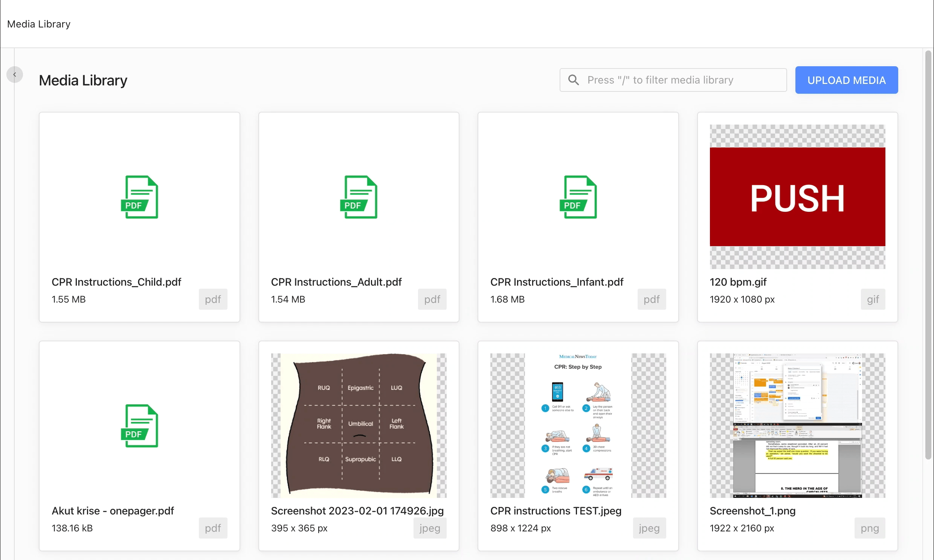Select the Akut krise - onepager.pdf file name
The image size is (934, 560).
[113, 511]
